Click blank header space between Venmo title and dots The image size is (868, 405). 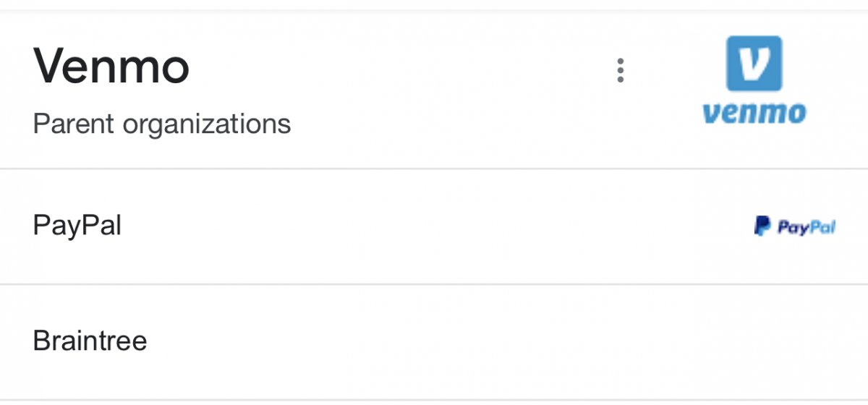point(398,69)
